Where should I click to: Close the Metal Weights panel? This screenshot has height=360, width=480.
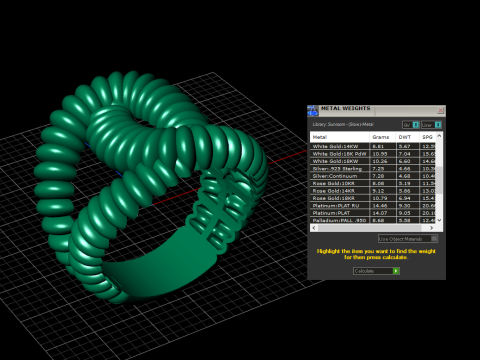coord(440,110)
